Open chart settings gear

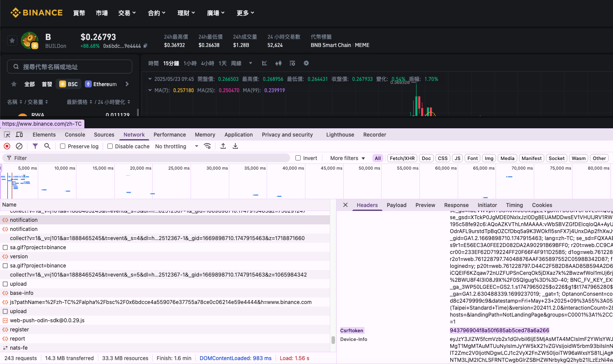(x=306, y=63)
